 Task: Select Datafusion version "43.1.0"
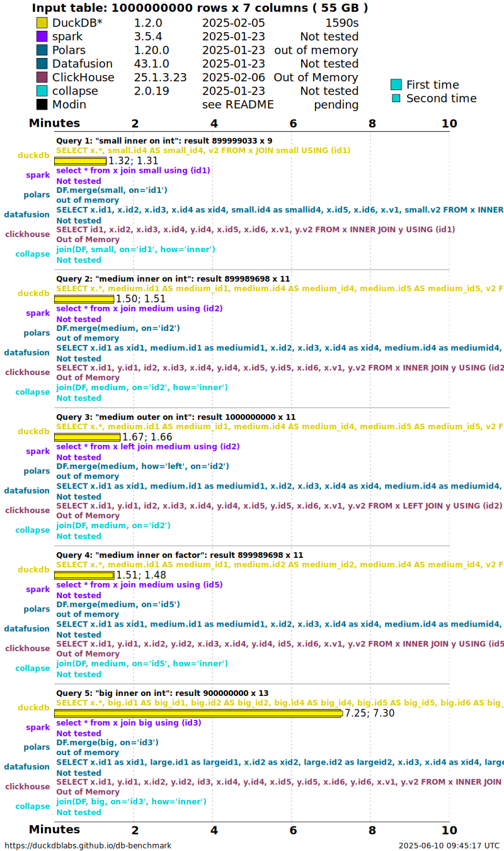151,64
